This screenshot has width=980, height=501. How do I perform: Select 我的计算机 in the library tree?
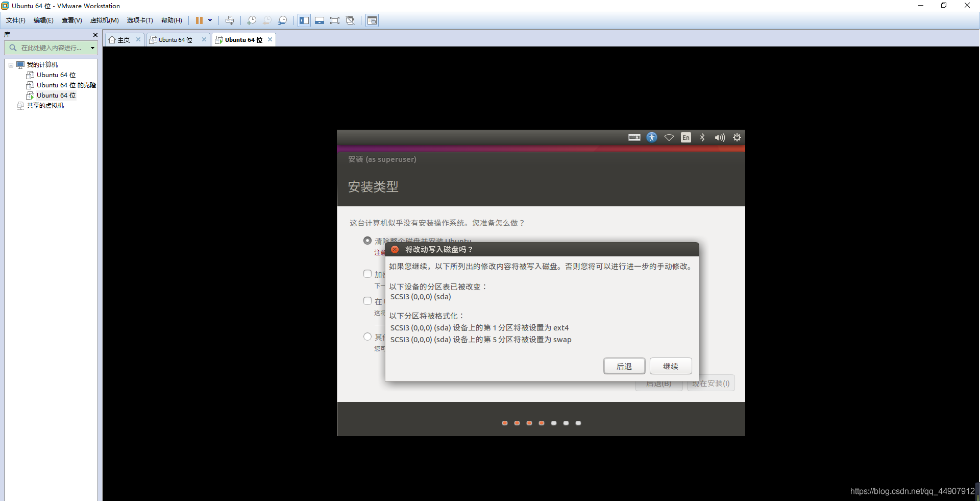pos(42,65)
